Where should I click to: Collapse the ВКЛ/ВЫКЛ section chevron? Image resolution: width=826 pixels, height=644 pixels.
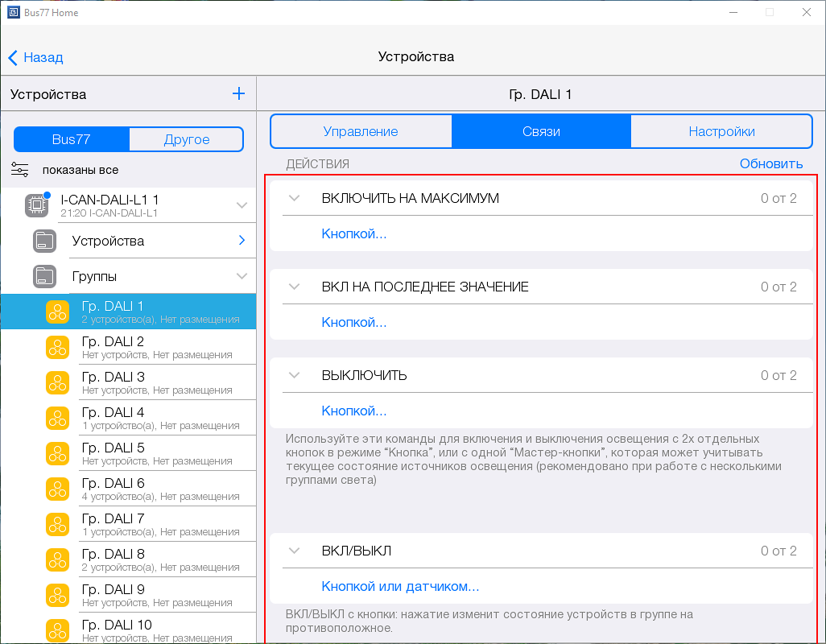295,551
